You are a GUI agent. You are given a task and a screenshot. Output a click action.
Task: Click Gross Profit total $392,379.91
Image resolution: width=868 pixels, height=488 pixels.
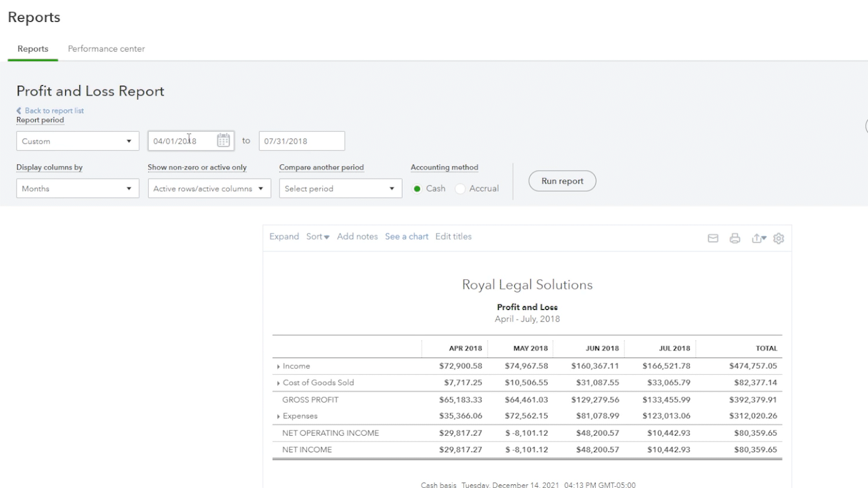753,400
